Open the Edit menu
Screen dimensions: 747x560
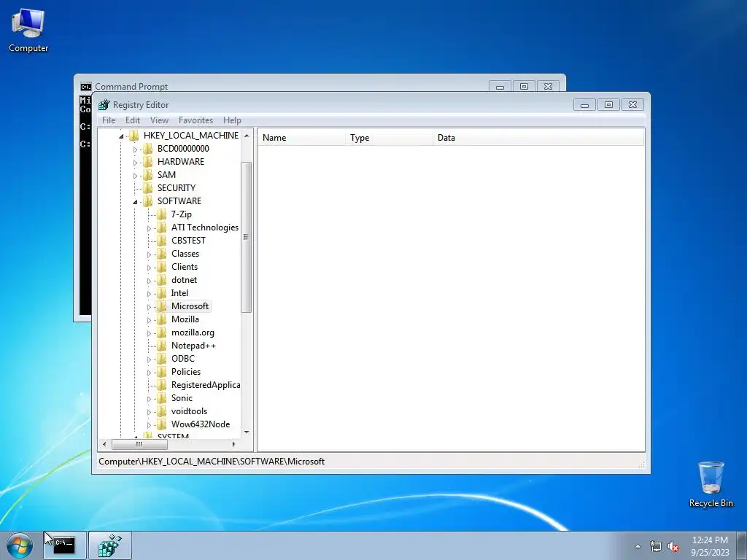(133, 120)
